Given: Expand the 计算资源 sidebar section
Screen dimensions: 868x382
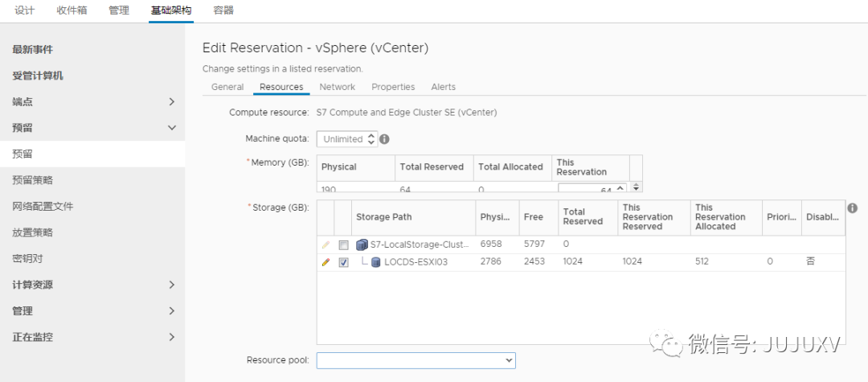Looking at the screenshot, I should click(171, 285).
